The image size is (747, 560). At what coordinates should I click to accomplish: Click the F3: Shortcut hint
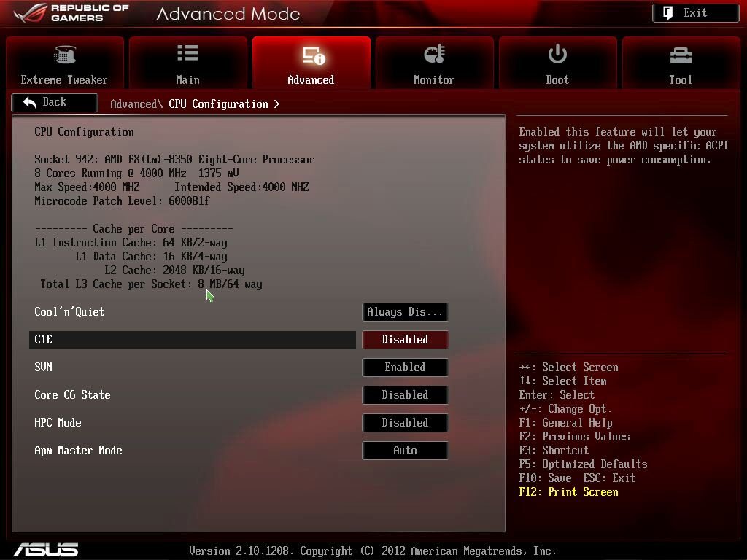click(x=554, y=451)
